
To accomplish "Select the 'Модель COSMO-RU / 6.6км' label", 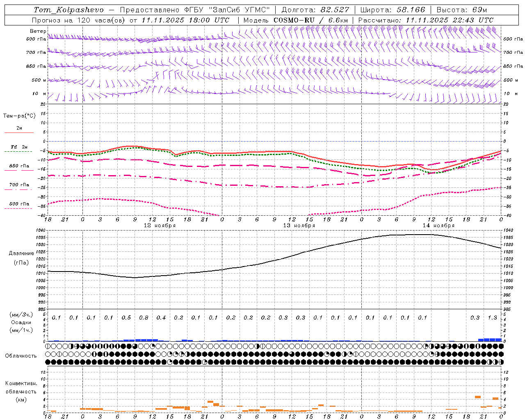I will pyautogui.click(x=296, y=20).
